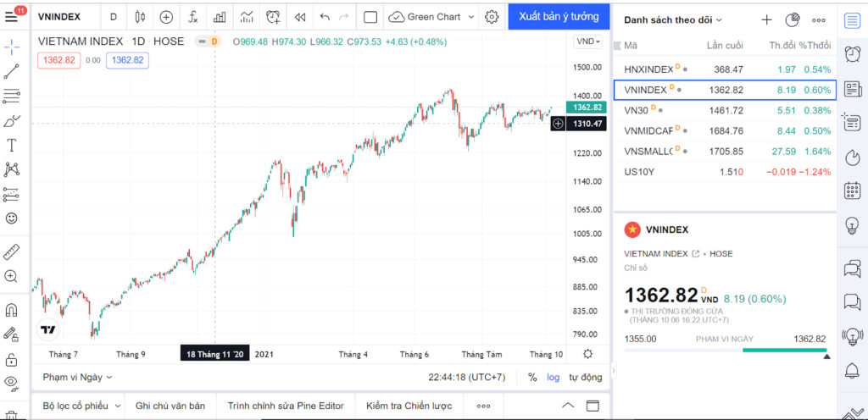Toggle stay in drawing mode
The height and width of the screenshot is (420, 868).
[x=12, y=334]
